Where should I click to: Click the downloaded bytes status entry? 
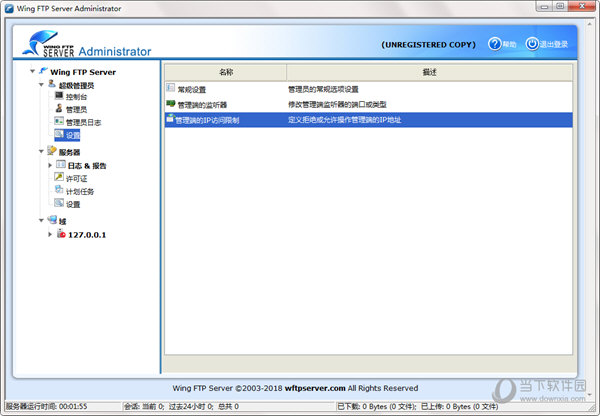click(x=377, y=406)
